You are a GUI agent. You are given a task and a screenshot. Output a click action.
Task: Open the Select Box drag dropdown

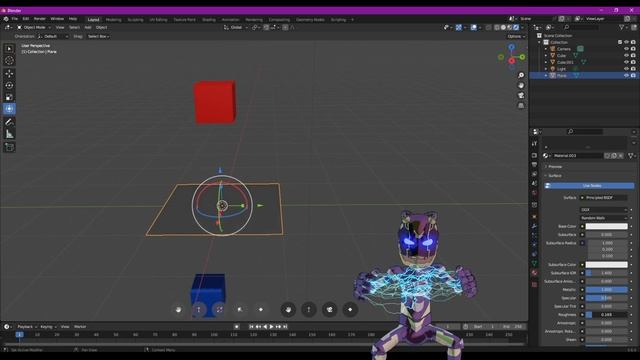pos(98,36)
